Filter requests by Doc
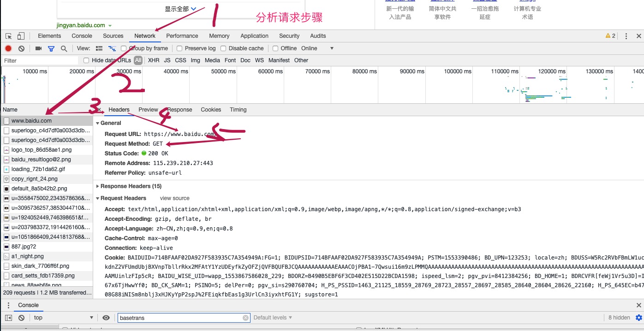Screen dimensions: 644x331 pyautogui.click(x=245, y=60)
